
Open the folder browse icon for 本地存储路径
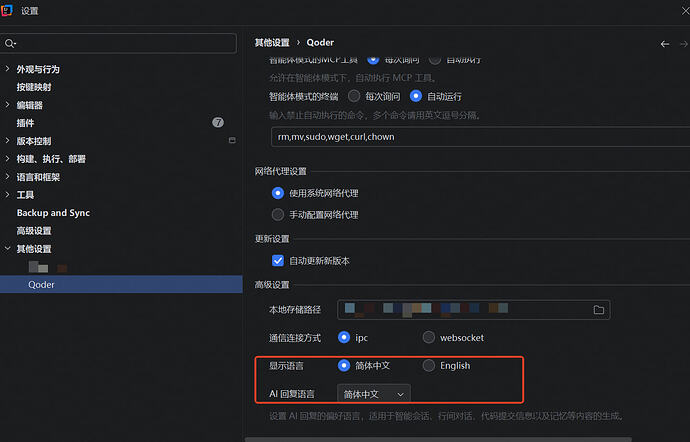[598, 310]
